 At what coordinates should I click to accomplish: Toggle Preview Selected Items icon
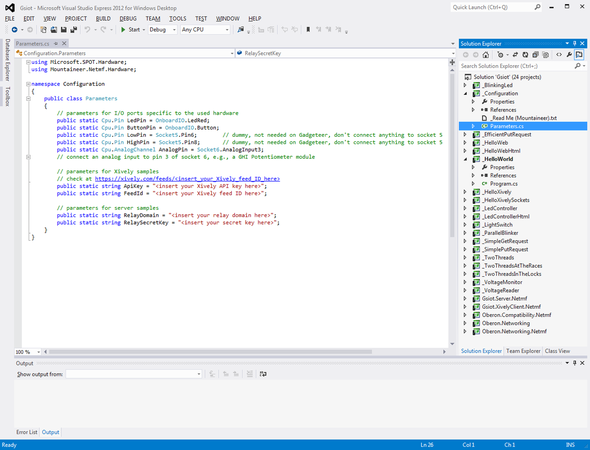point(579,55)
